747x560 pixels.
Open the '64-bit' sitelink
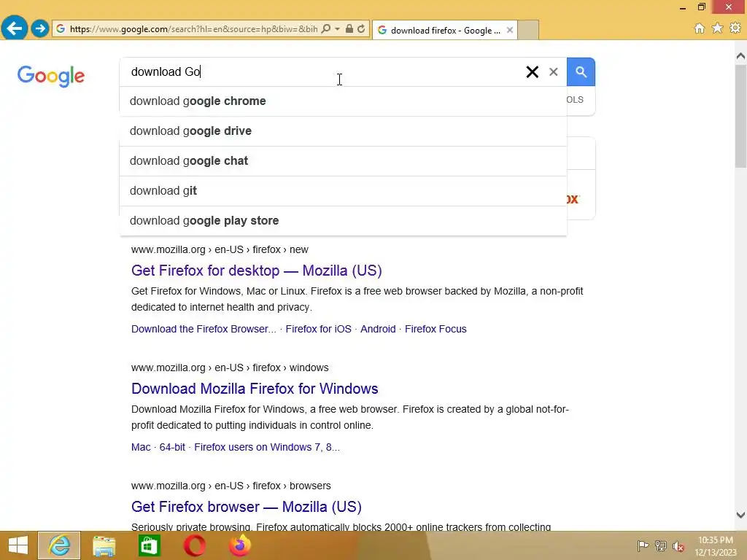172,447
